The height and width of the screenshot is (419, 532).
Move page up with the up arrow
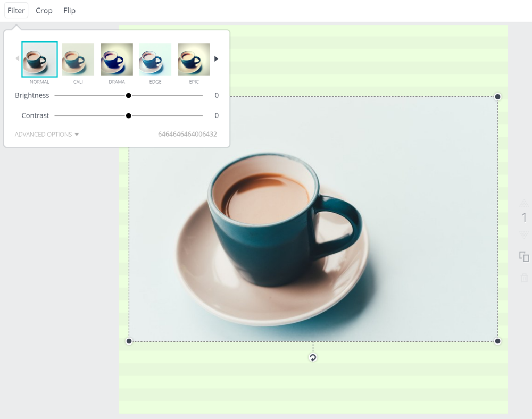(524, 204)
